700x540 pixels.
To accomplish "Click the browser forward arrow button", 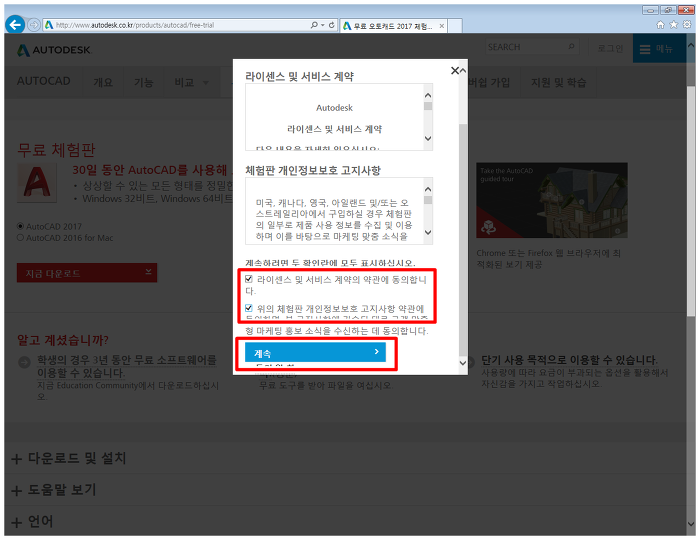I will (x=33, y=25).
